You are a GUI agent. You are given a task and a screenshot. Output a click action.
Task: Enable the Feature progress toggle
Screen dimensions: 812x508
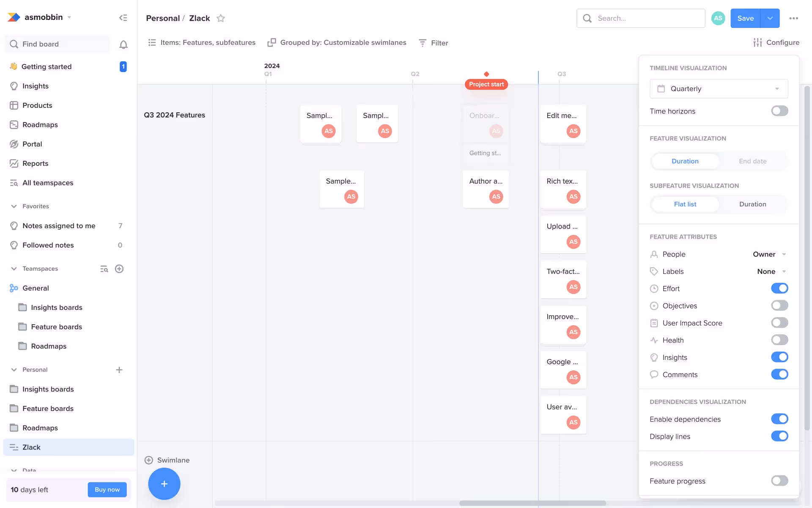point(779,480)
